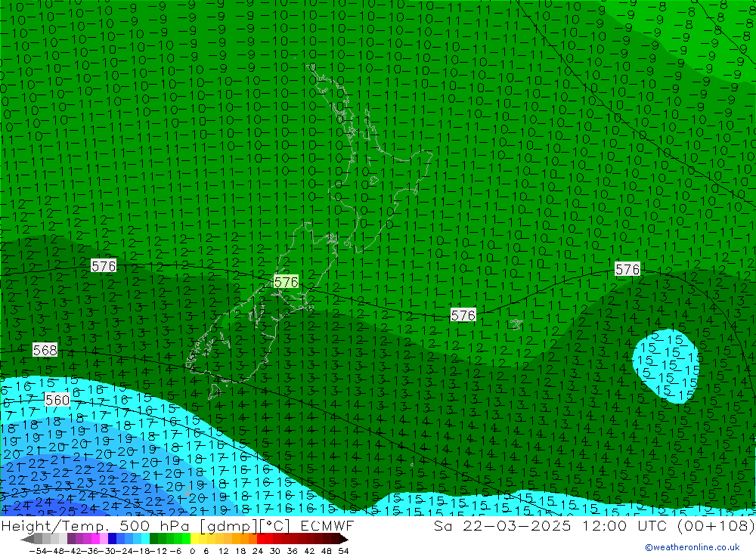The height and width of the screenshot is (554, 756).
Task: Click the 576 label beside the small eastern island
Action: coord(463,315)
